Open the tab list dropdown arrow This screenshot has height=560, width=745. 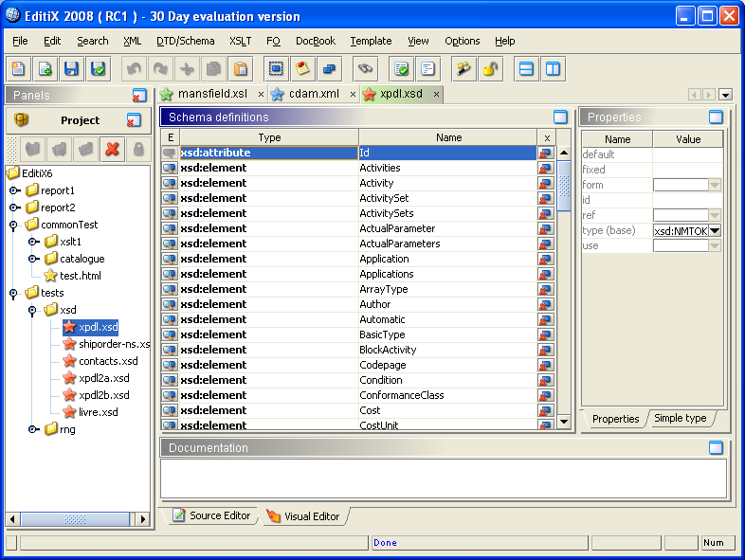[x=725, y=95]
